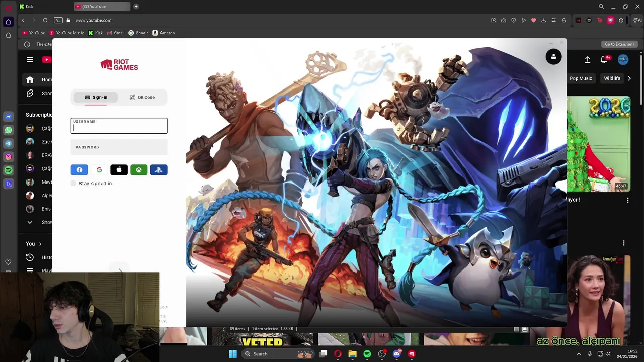This screenshot has width=644, height=362.
Task: Select the Wildlife filter chip
Action: 612,78
